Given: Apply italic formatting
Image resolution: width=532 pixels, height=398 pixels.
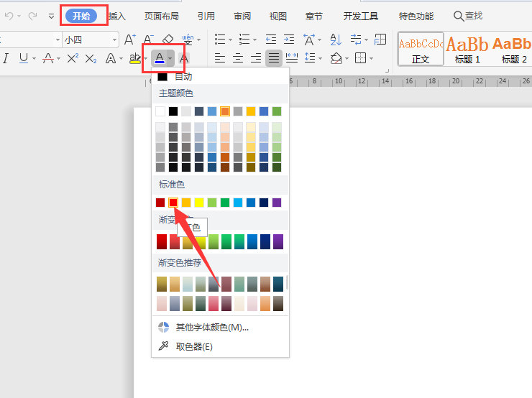Looking at the screenshot, I should (x=6, y=58).
